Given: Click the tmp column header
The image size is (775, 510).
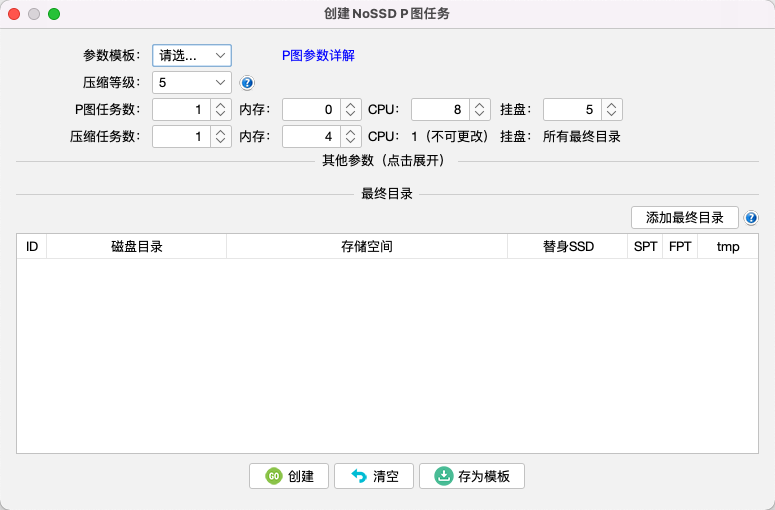Looking at the screenshot, I should pos(728,246).
